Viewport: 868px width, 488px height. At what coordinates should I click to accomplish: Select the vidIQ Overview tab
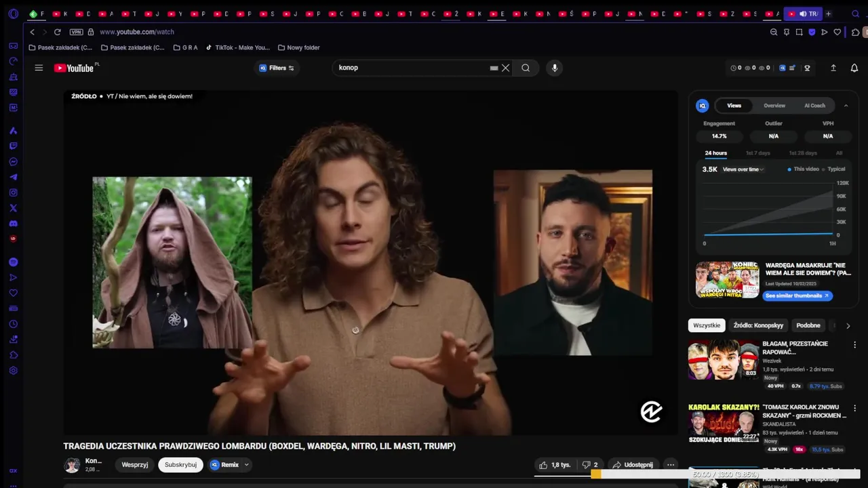tap(774, 106)
